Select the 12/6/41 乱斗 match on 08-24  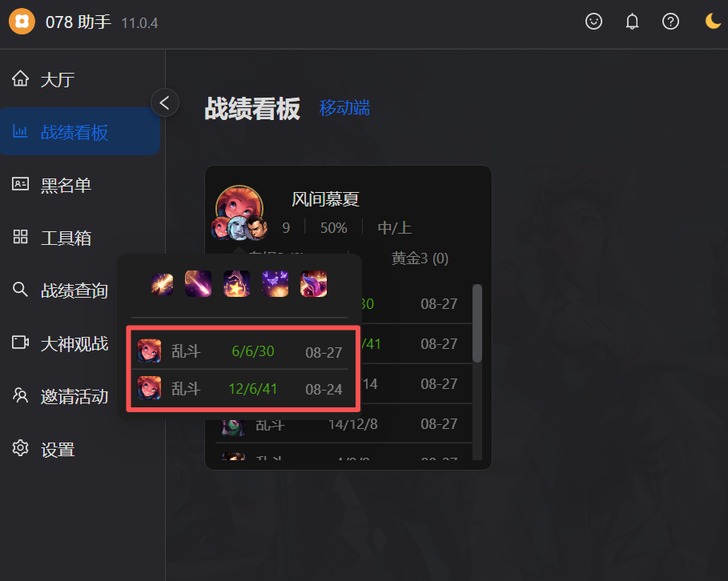239,388
